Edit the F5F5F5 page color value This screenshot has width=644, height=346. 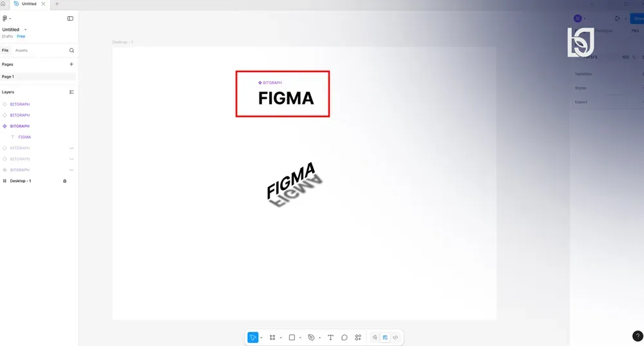[x=590, y=57]
